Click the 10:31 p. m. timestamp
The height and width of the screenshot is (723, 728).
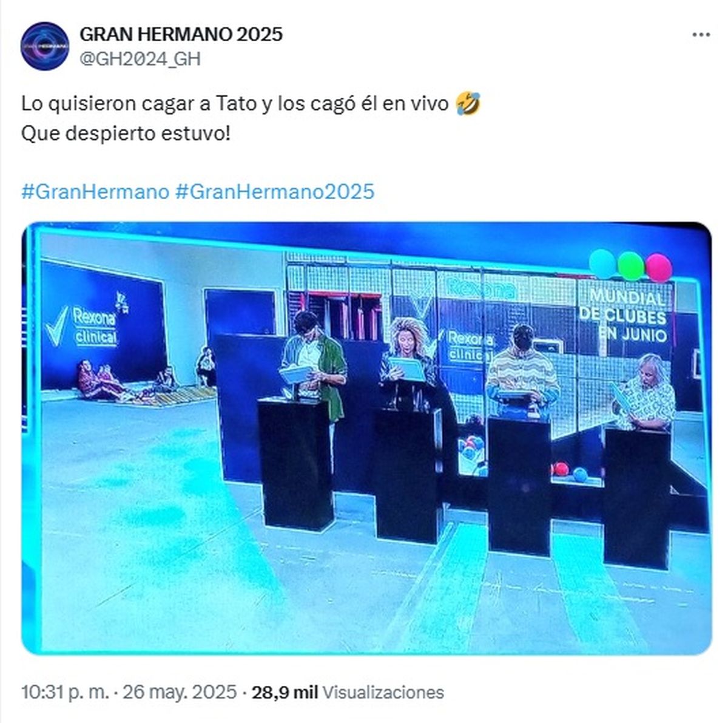point(66,692)
